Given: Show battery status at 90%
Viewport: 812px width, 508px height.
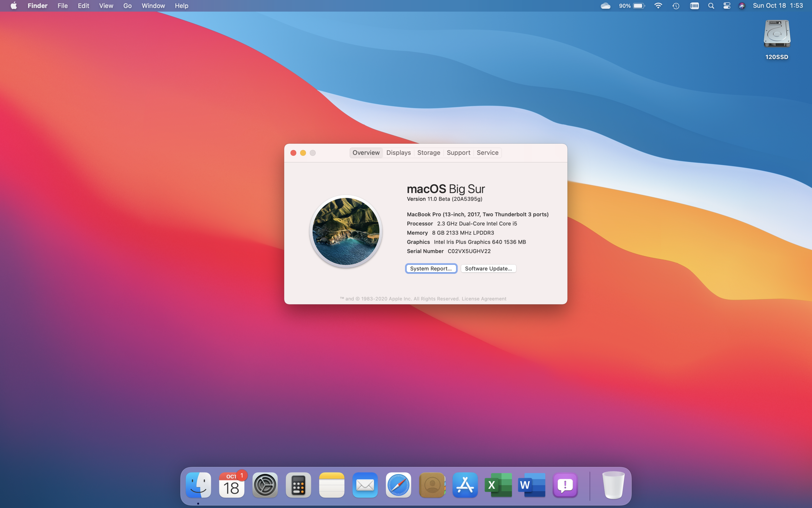Looking at the screenshot, I should tap(632, 6).
